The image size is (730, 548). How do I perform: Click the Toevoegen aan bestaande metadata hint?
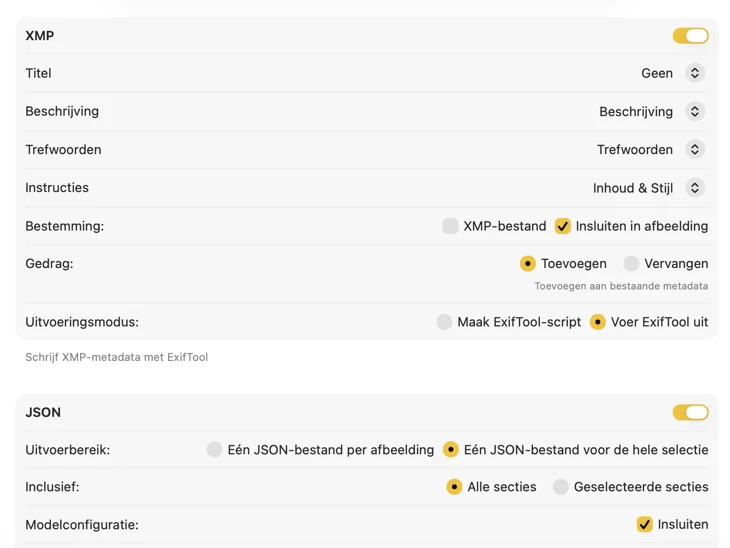pos(620,286)
